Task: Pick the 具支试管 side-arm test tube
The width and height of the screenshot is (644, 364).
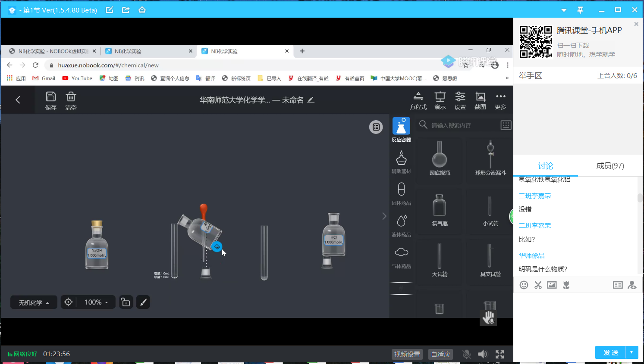Action: tap(490, 260)
